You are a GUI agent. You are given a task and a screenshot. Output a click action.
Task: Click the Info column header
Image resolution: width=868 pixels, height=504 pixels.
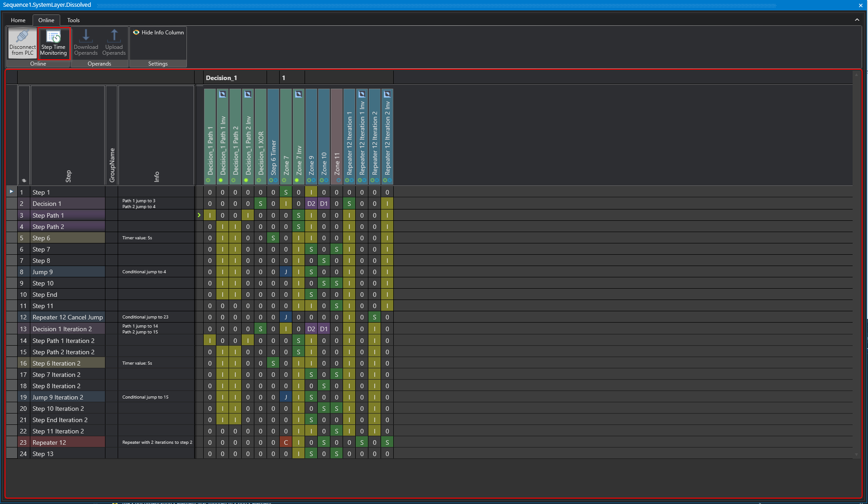coord(157,136)
